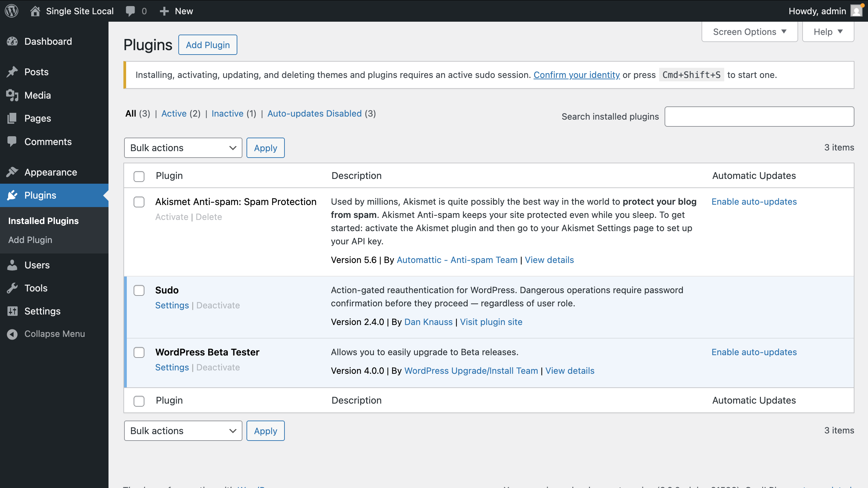Open Single Site Local site link
Viewport: 868px width, 488px height.
coord(80,11)
